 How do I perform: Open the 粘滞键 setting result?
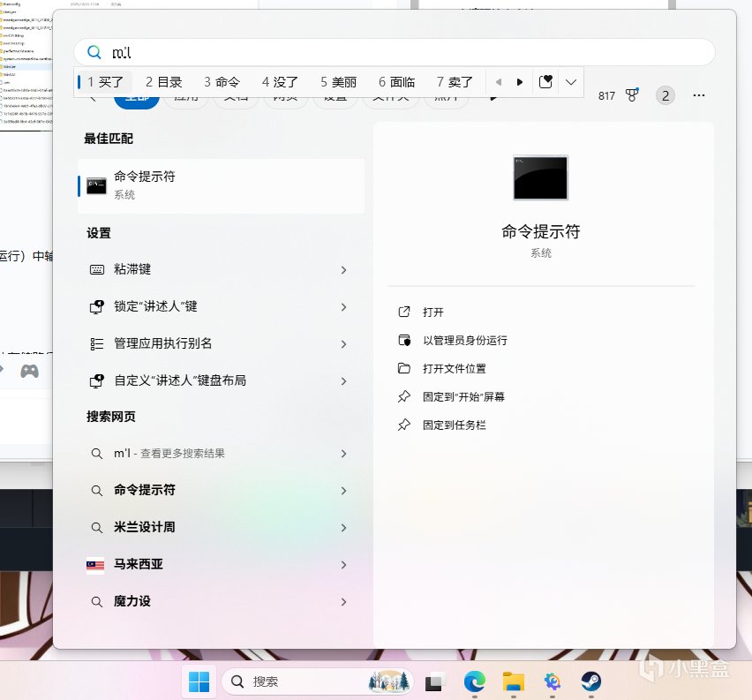click(x=220, y=269)
